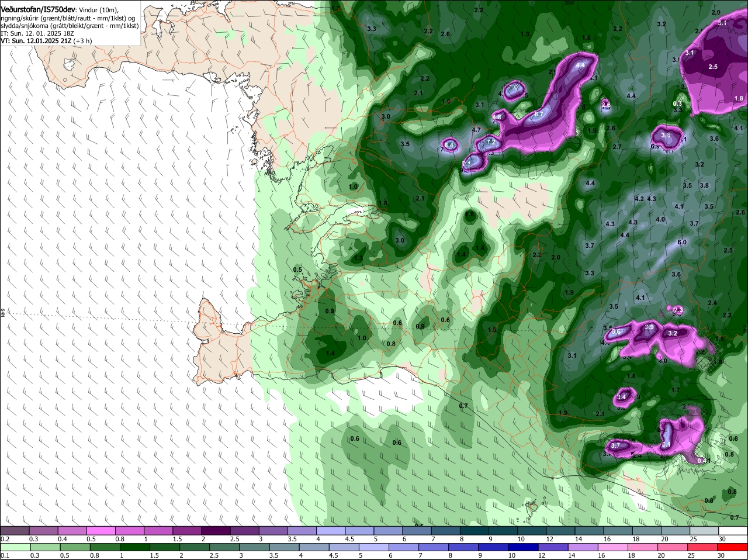Click the 2.9 value on the map

pyautogui.click(x=716, y=12)
